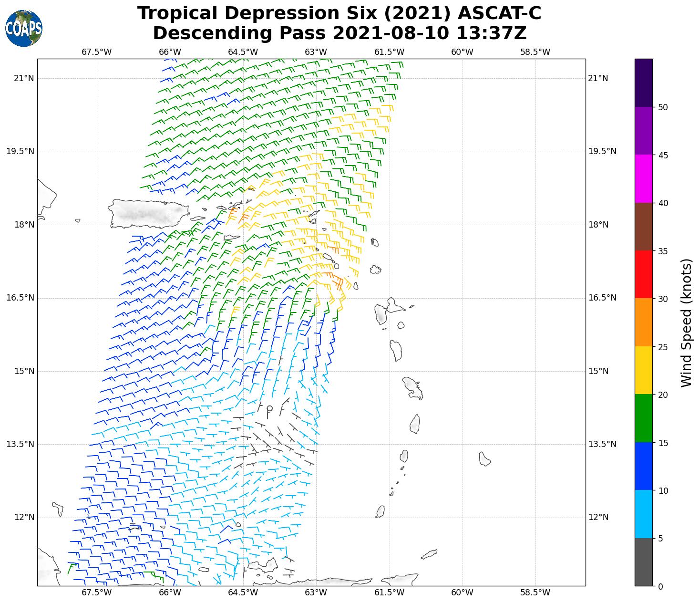The width and height of the screenshot is (700, 603).
Task: Click the 58.5°W label on top axis
Action: (x=535, y=52)
